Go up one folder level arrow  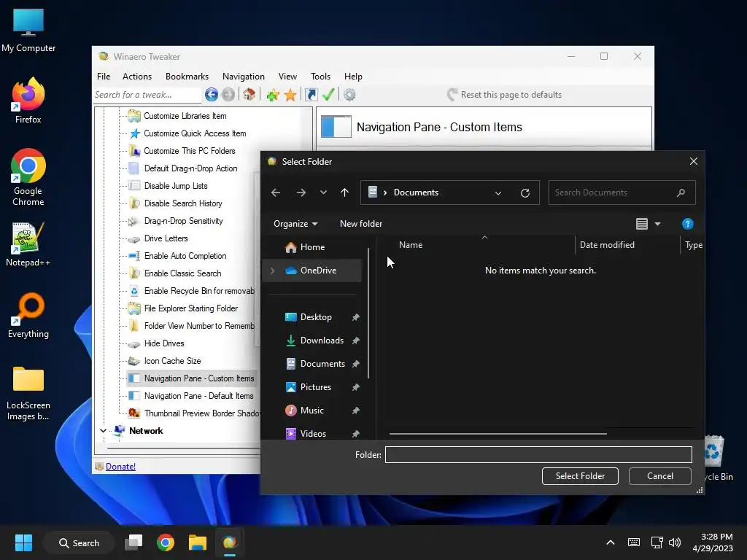pos(344,192)
